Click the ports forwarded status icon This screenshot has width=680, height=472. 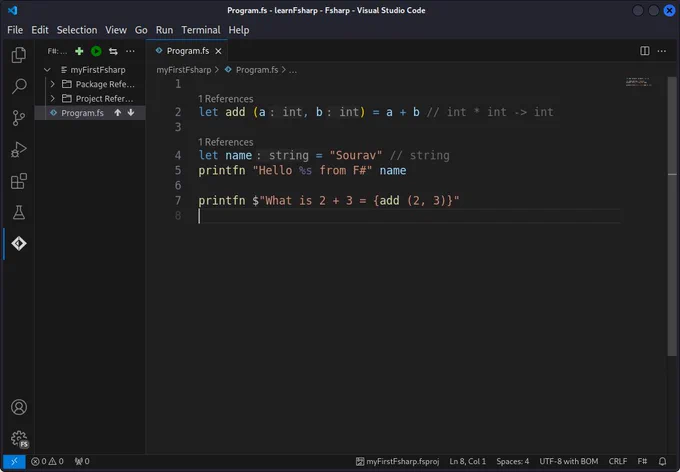coord(82,461)
